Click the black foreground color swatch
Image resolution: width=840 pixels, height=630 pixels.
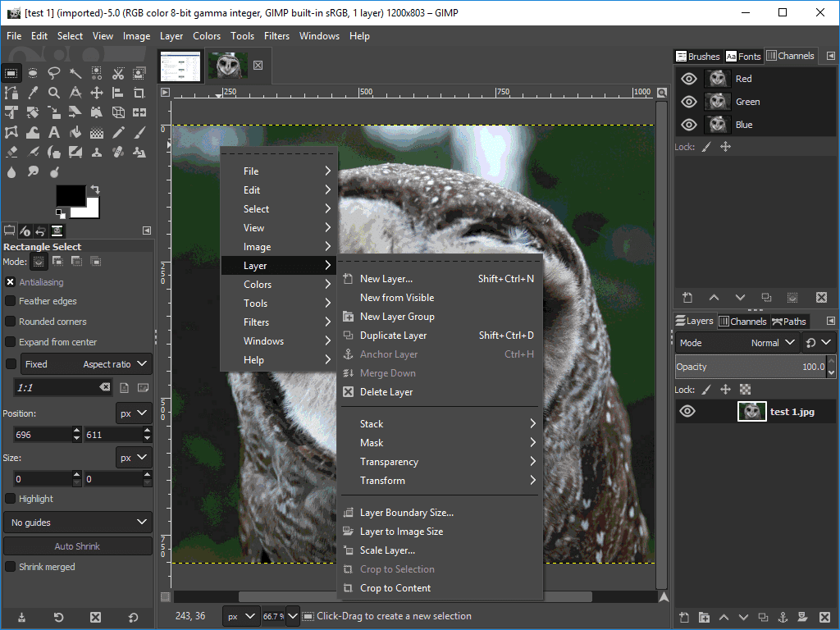click(x=70, y=197)
